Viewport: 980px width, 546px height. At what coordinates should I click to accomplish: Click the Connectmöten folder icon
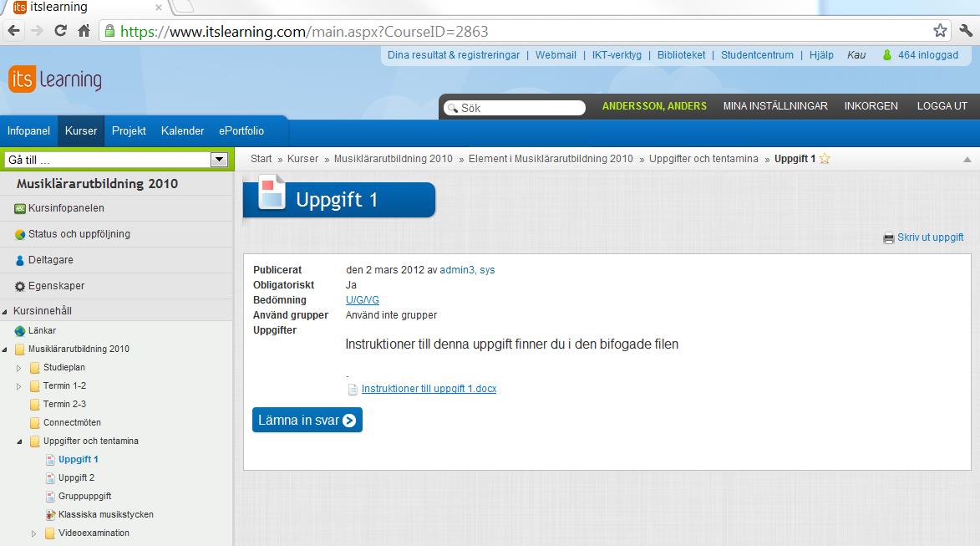tap(35, 423)
